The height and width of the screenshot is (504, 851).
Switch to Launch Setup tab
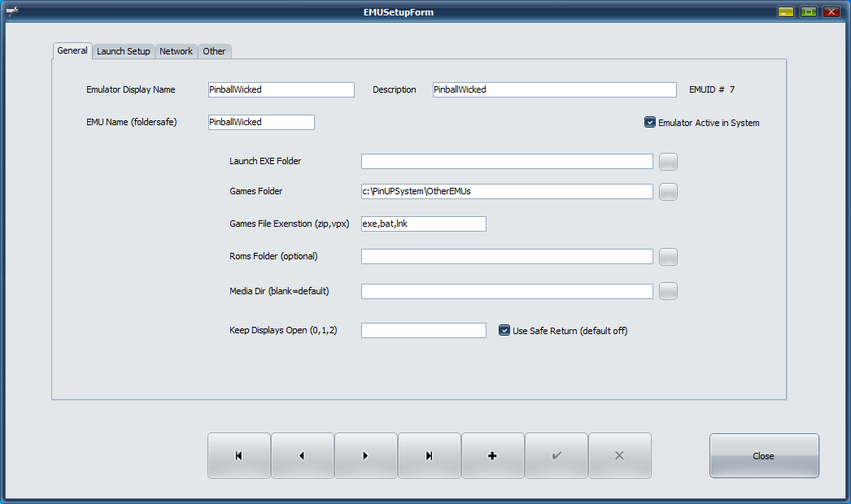point(123,51)
